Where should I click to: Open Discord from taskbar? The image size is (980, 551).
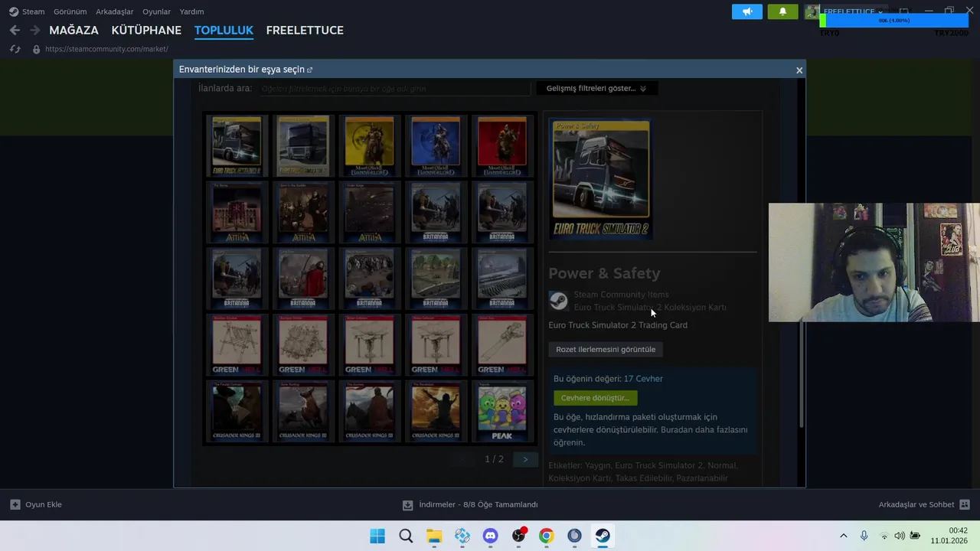(x=491, y=536)
